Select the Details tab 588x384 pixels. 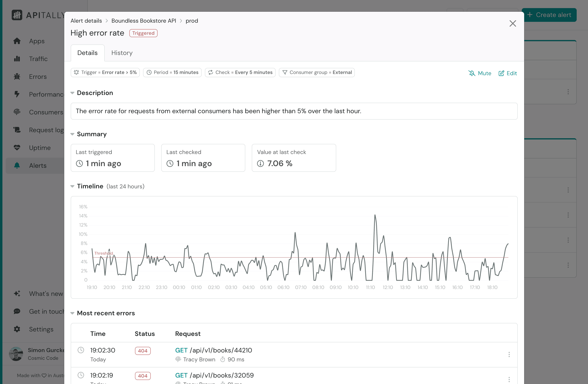(x=87, y=53)
